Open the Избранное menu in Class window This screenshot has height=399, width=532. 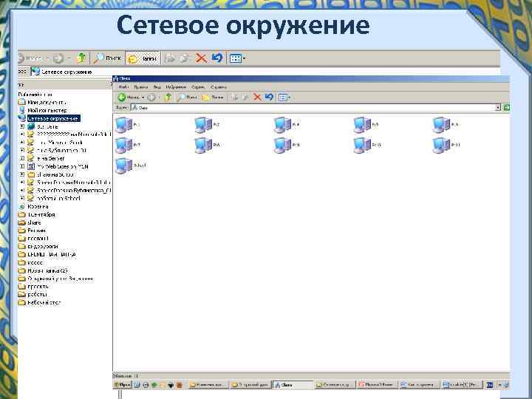[x=176, y=87]
